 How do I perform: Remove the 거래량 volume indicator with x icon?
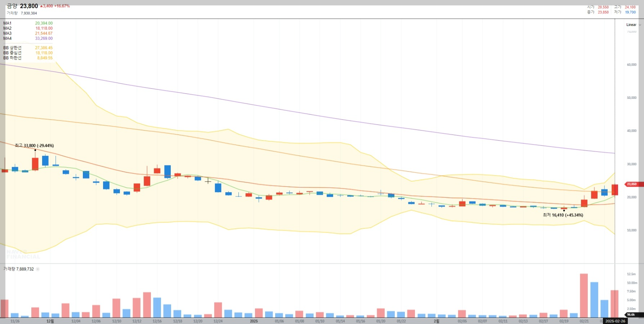tap(38, 269)
